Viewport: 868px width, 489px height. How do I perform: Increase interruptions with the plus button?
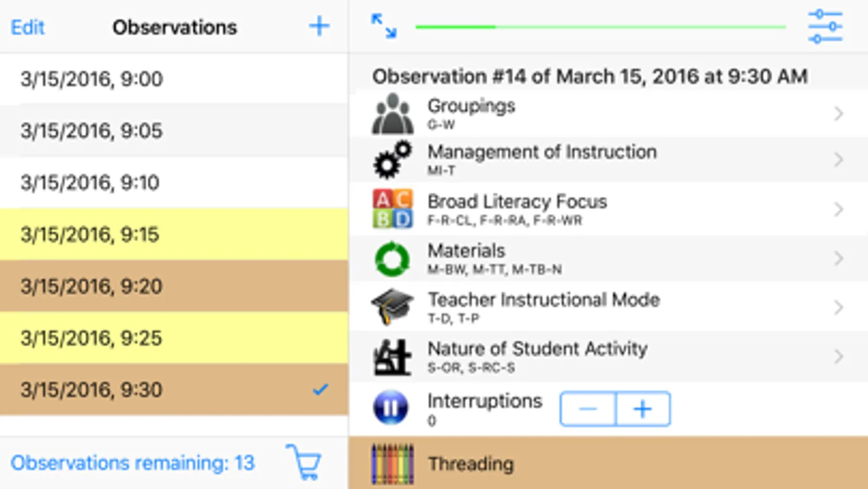(x=643, y=409)
